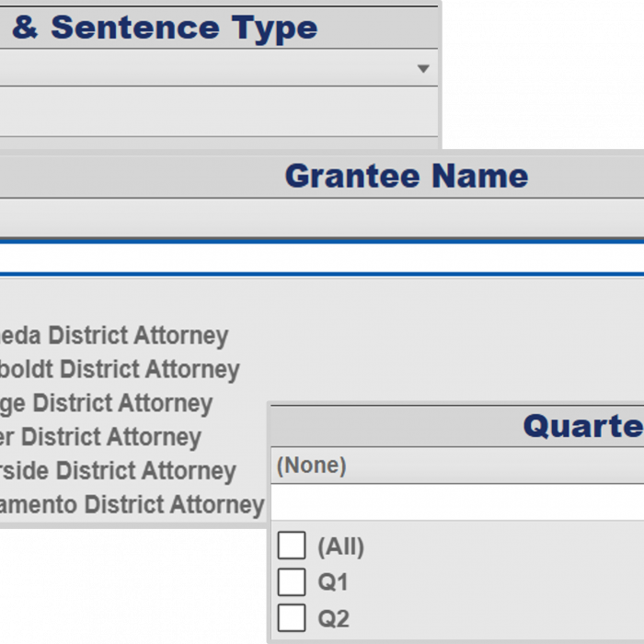Click the Grantee Name search box

click(x=322, y=259)
